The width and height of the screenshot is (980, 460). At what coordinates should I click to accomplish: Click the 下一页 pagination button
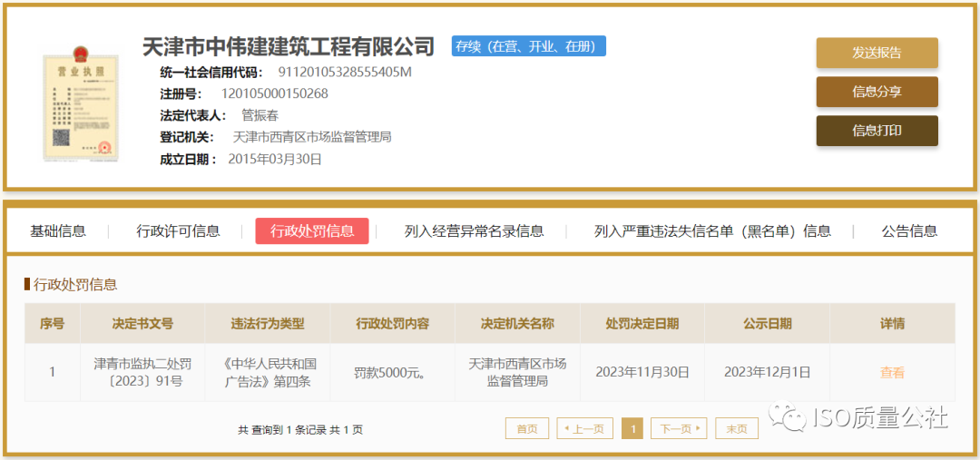(x=679, y=429)
